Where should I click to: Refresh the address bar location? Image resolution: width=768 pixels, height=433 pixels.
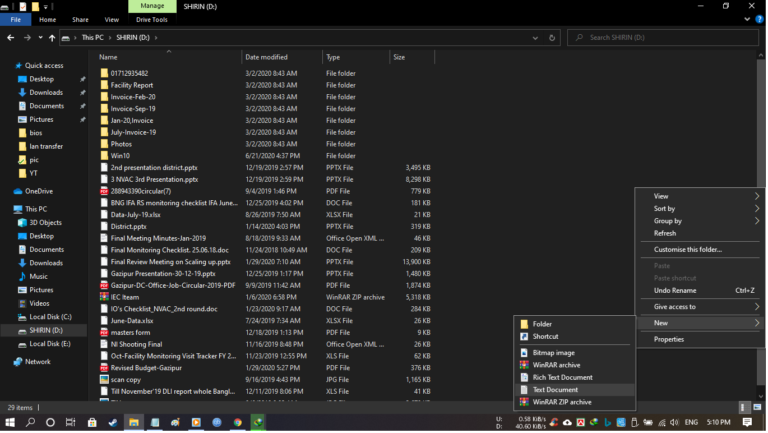552,38
